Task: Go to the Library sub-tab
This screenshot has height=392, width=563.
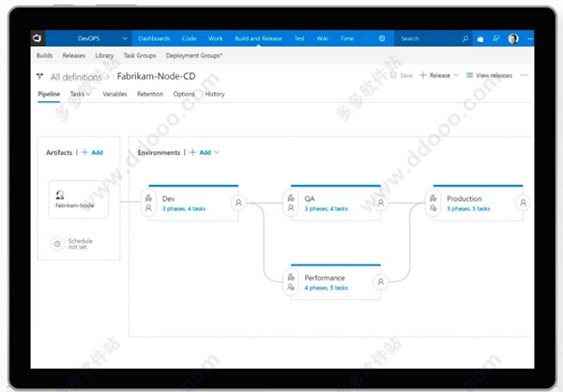Action: (104, 55)
